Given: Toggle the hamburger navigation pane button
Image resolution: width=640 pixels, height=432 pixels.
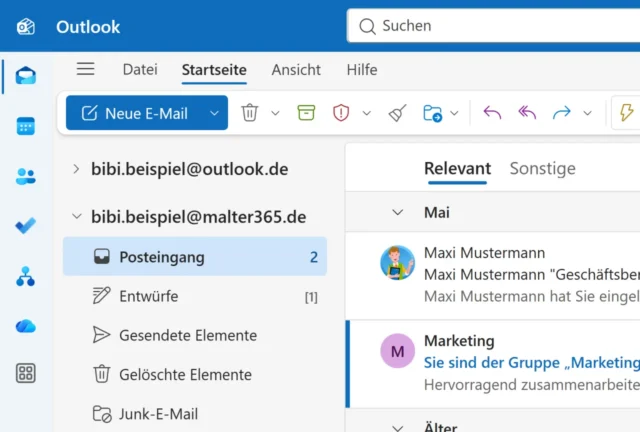Looking at the screenshot, I should coord(86,69).
